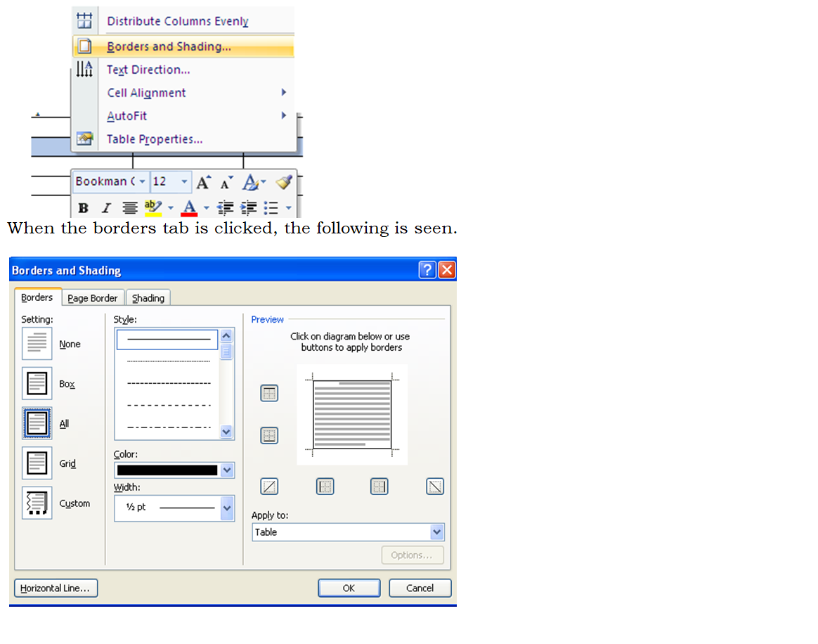Image resolution: width=818 pixels, height=644 pixels.
Task: Choose the Grid border setting
Action: point(37,463)
